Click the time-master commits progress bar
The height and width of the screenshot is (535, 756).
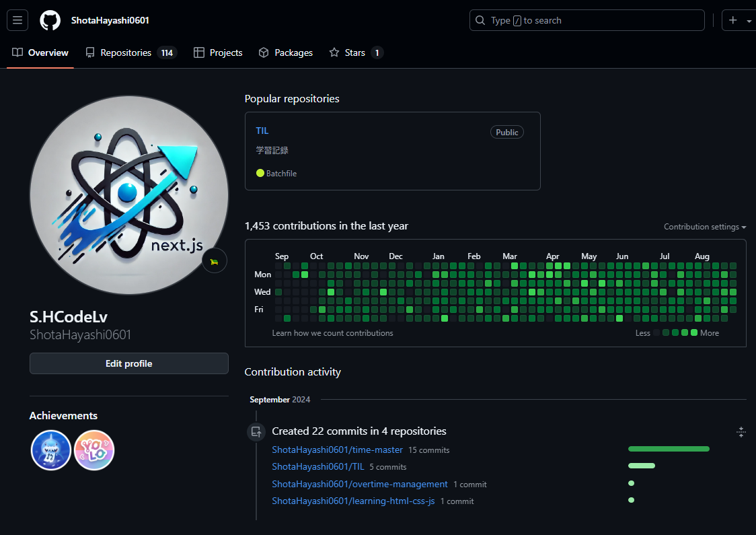tap(669, 449)
